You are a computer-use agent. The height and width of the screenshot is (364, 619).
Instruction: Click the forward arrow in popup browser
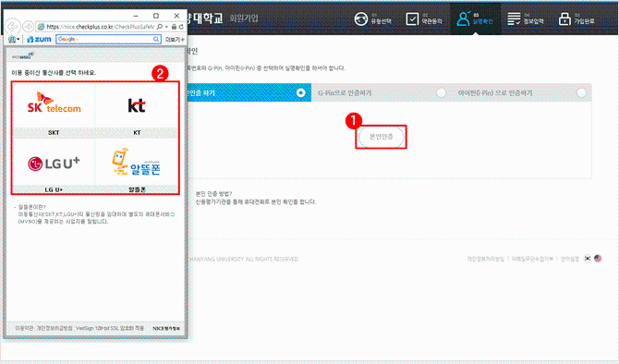tap(28, 27)
